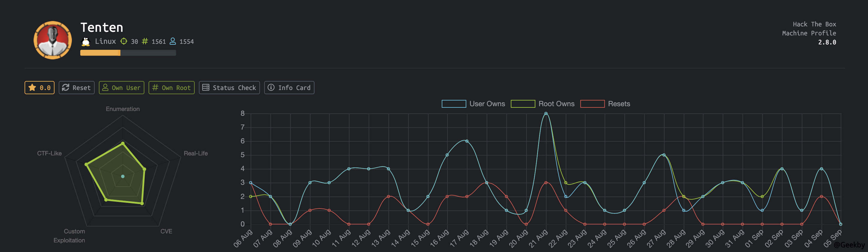Click the Own Root button
Screen dimensions: 868x252
[171, 88]
